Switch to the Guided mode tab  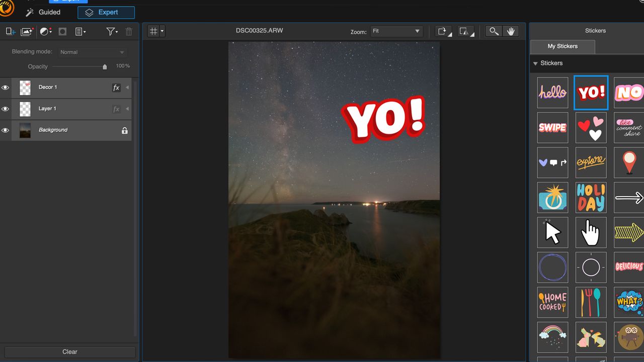[43, 12]
